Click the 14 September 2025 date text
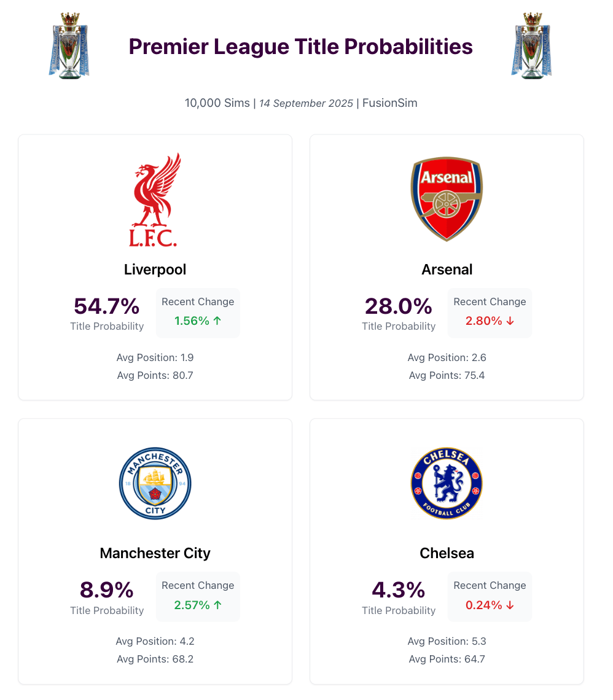Screen dimensions: 613x700 pyautogui.click(x=306, y=103)
